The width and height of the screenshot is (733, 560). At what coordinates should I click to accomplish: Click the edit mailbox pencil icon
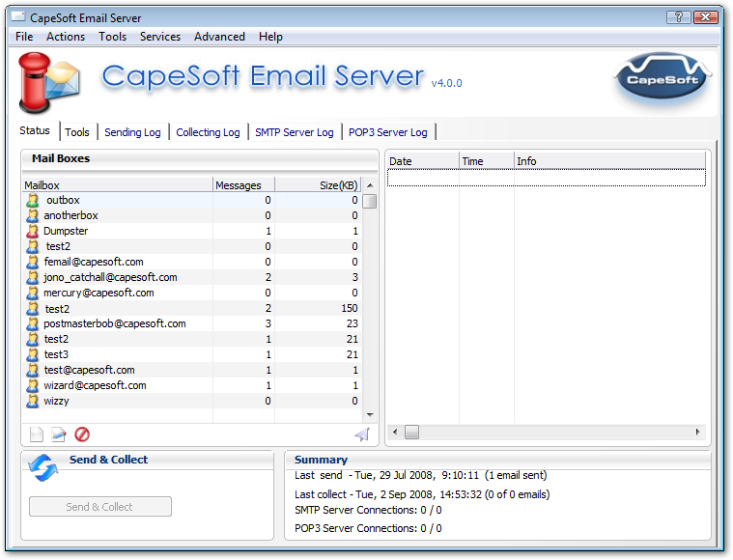coord(59,434)
